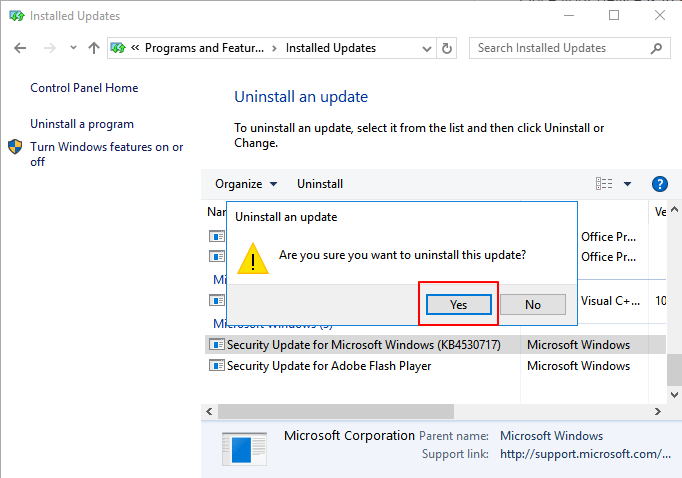Image resolution: width=682 pixels, height=478 pixels.
Task: Open the blue Help question mark
Action: click(x=659, y=184)
